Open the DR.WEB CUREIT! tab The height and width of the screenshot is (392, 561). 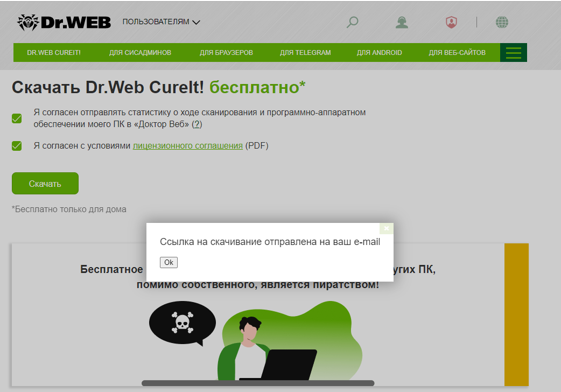point(54,53)
